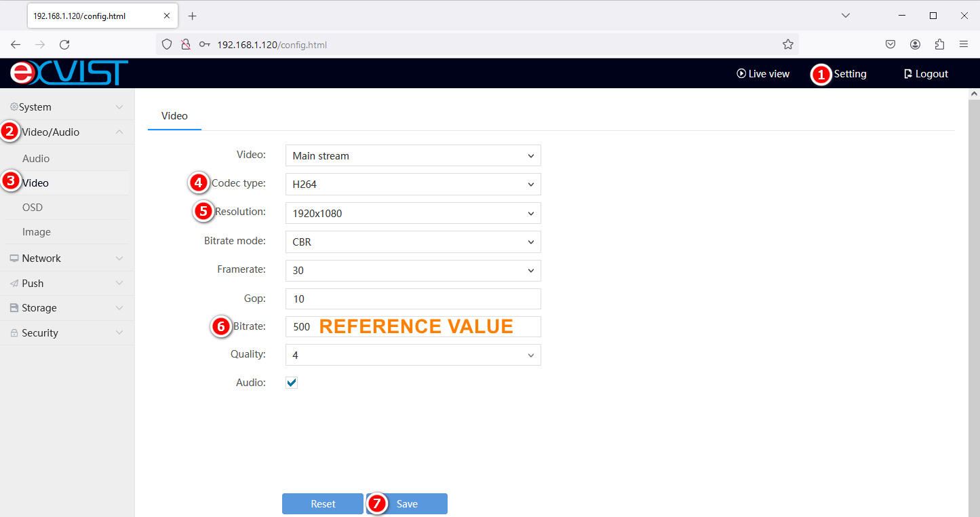The image size is (980, 517).
Task: Open the Framerate 30 dropdown
Action: (x=413, y=270)
